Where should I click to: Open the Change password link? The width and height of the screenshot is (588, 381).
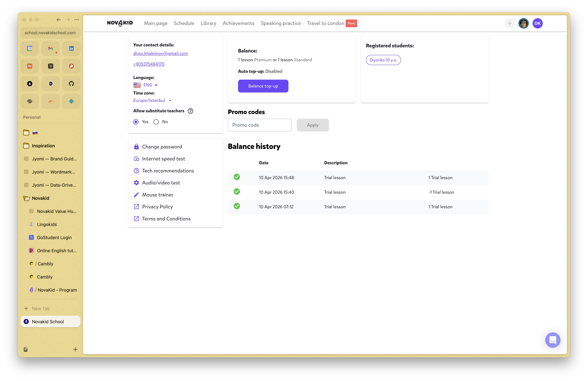pyautogui.click(x=162, y=147)
